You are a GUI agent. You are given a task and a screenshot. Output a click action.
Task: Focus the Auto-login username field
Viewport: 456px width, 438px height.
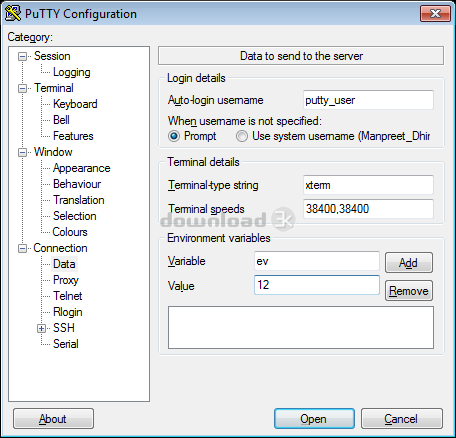pyautogui.click(x=368, y=100)
